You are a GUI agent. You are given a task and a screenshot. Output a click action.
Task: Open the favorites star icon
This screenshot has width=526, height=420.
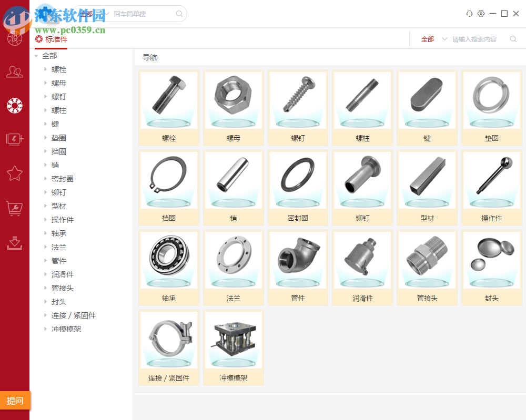tap(14, 173)
